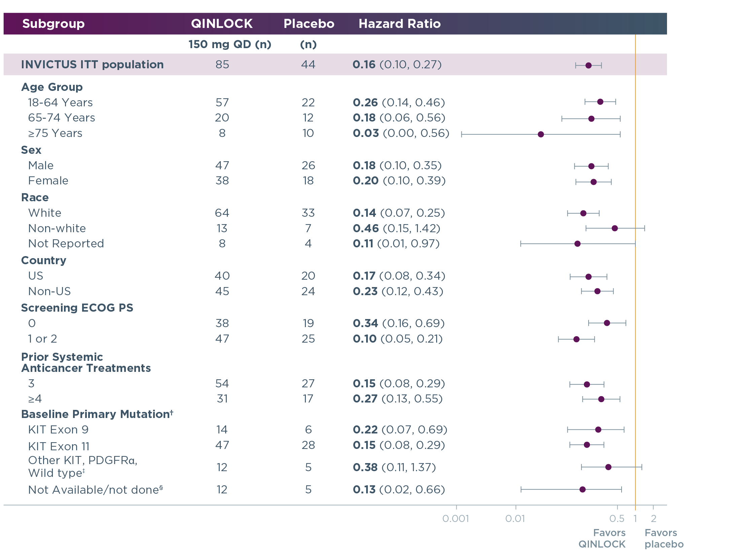Viewport: 736px width, 560px height.
Task: Click the Non-white forest plot marker
Action: click(615, 228)
